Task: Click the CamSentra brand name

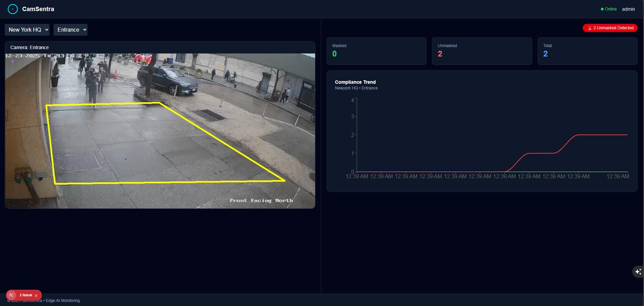Action: 38,9
